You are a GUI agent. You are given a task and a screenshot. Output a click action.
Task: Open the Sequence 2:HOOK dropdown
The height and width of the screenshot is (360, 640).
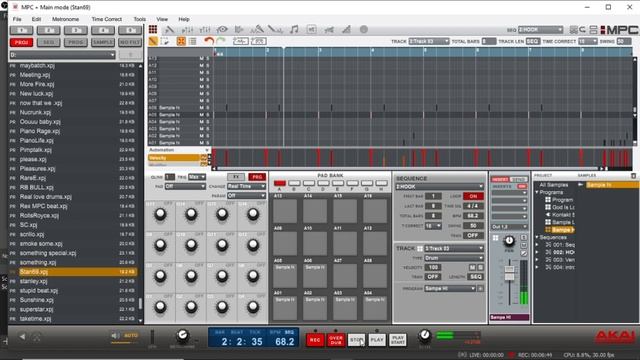pyautogui.click(x=439, y=187)
